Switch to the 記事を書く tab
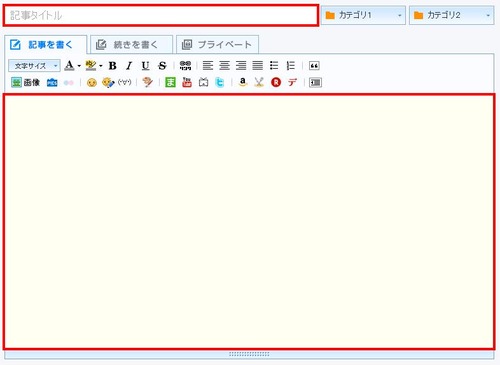This screenshot has width=500, height=365. (x=45, y=45)
